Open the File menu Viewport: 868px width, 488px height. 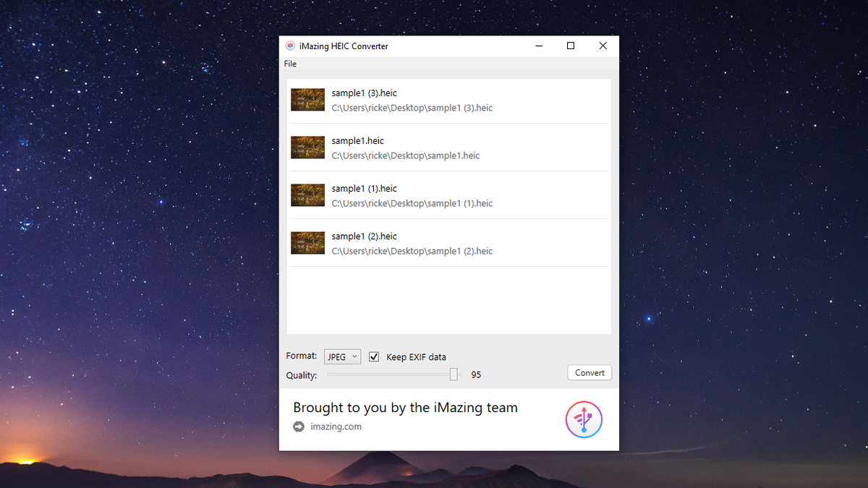coord(289,64)
